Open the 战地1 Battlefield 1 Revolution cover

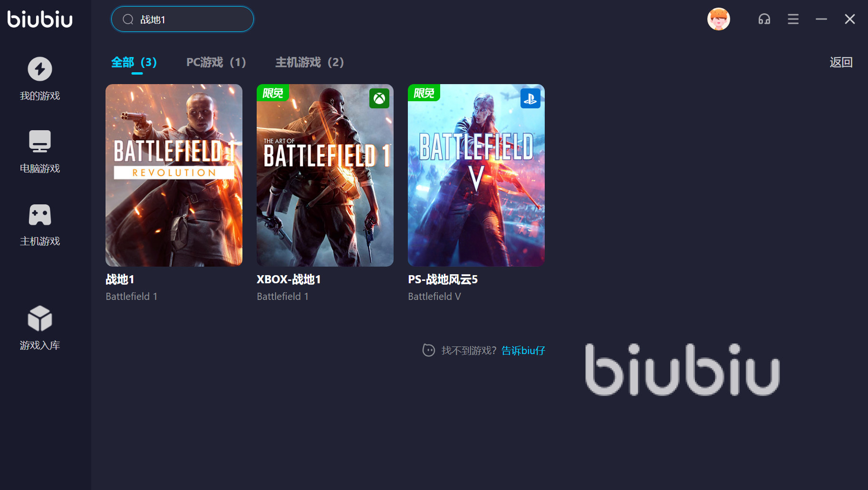(x=174, y=175)
